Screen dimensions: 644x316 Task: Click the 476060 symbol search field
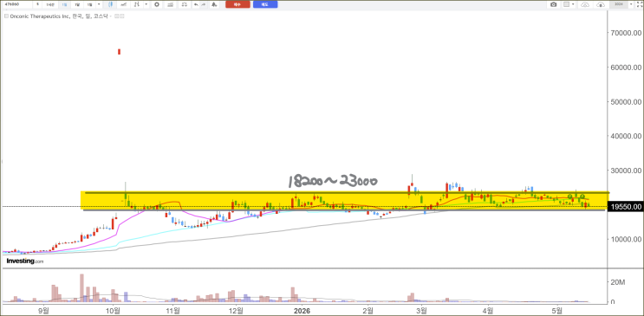[x=16, y=4]
